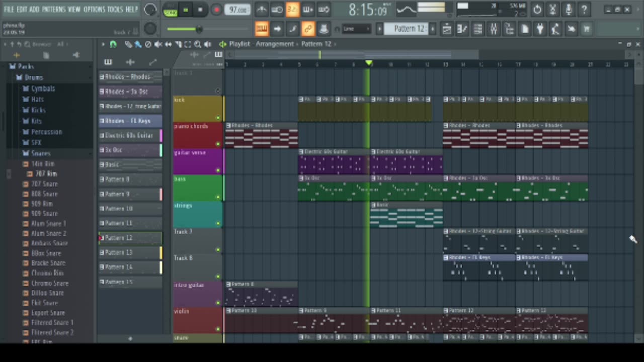Open the Playlist view from the toolbar
This screenshot has width=644, height=362.
coord(447,29)
